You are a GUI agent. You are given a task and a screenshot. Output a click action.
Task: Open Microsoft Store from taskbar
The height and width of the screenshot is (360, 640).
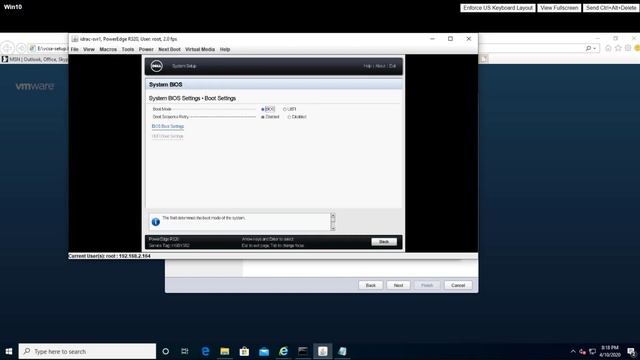(x=244, y=351)
